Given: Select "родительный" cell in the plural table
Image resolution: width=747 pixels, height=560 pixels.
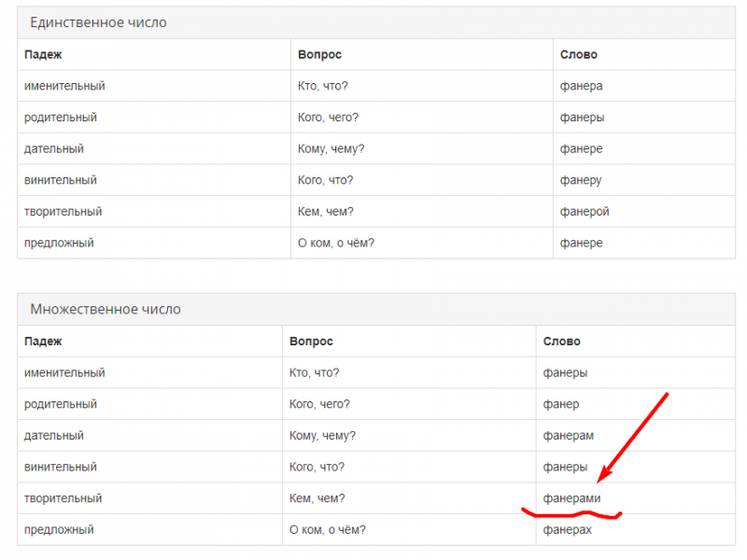Looking at the screenshot, I should [61, 404].
